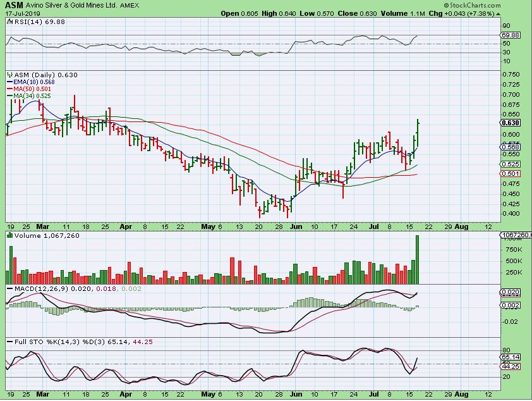This screenshot has width=532, height=401.
Task: Click the Chg +0.043 (+7.38%) value
Action: point(461,13)
